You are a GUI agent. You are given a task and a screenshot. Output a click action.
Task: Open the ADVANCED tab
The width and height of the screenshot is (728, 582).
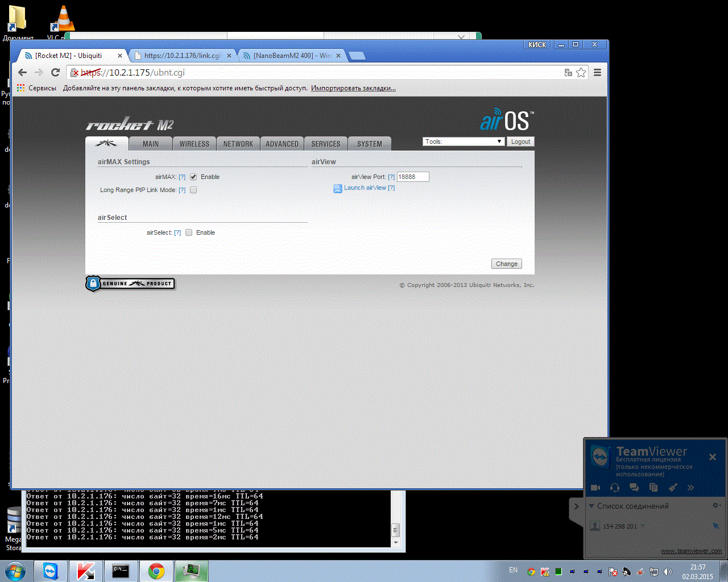tap(282, 144)
